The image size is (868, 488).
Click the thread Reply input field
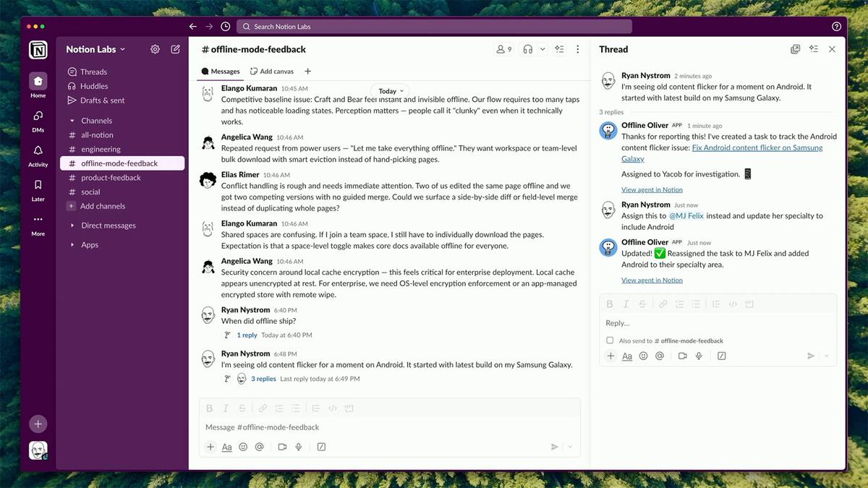pyautogui.click(x=718, y=323)
